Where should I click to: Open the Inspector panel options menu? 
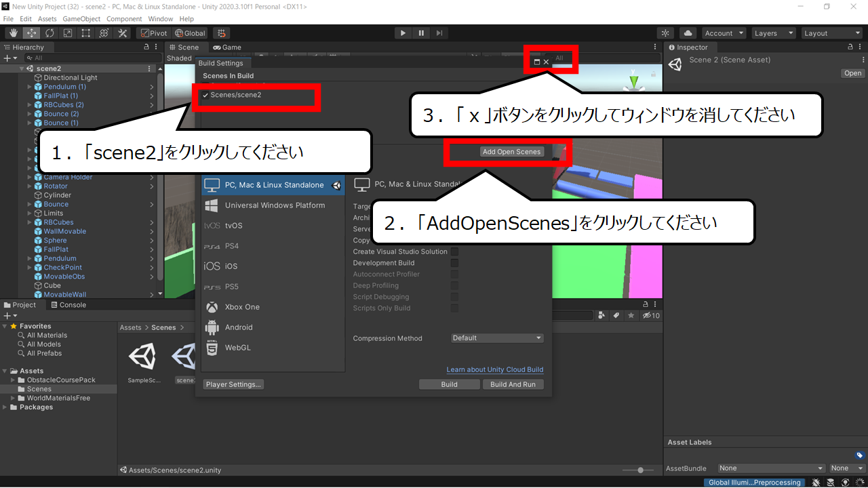861,47
